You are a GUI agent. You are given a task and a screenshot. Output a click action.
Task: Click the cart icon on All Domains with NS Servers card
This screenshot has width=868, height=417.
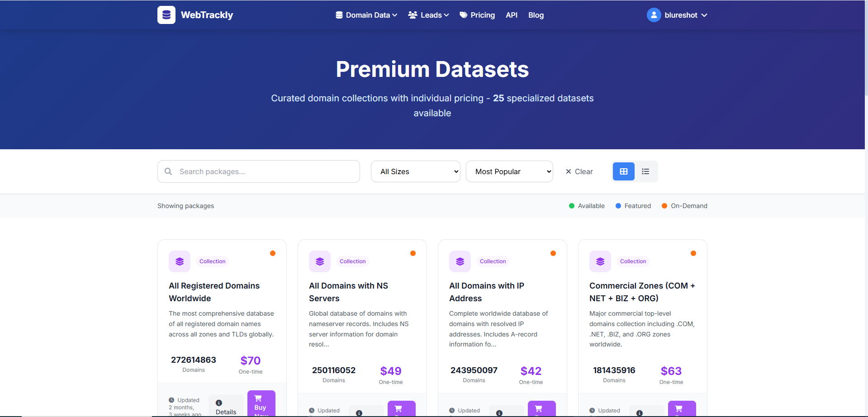(x=401, y=408)
